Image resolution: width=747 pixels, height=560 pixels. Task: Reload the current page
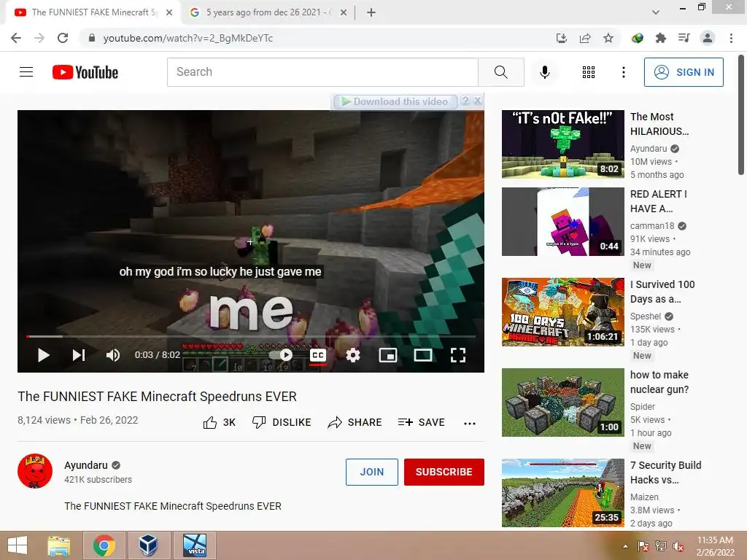coord(63,38)
